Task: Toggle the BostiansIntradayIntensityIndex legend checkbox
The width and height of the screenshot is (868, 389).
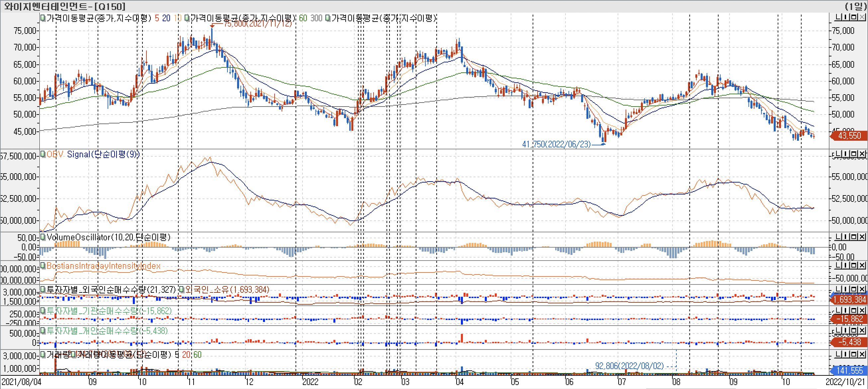Action: pos(43,266)
